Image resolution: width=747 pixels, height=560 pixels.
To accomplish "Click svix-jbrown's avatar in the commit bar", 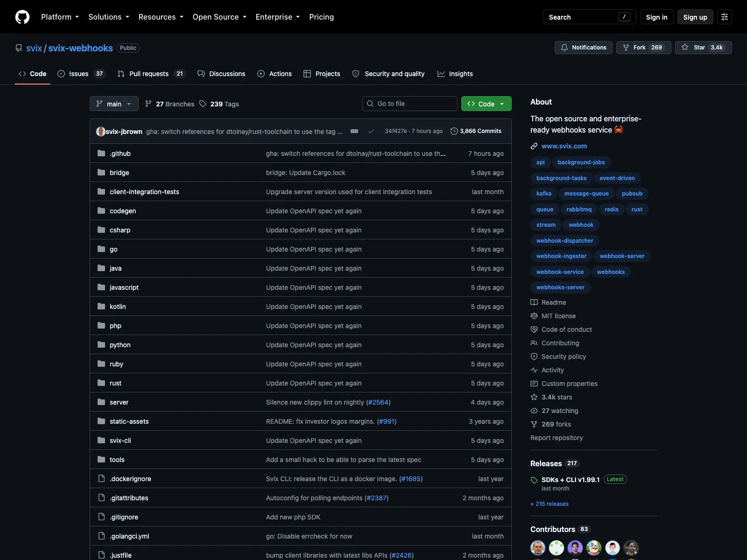I will (x=100, y=132).
